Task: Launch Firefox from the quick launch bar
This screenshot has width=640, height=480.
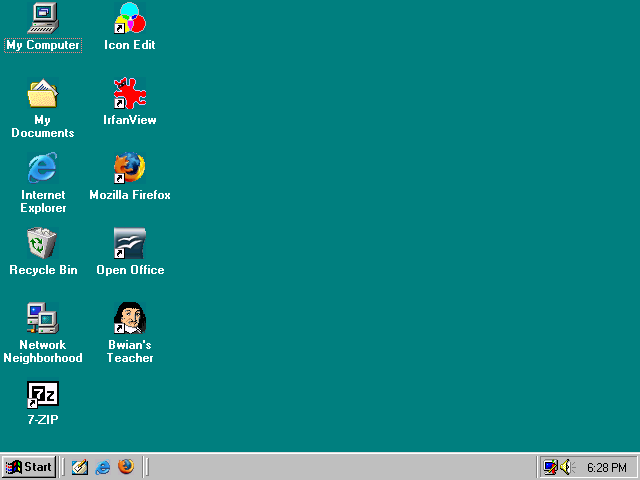Action: (x=126, y=467)
